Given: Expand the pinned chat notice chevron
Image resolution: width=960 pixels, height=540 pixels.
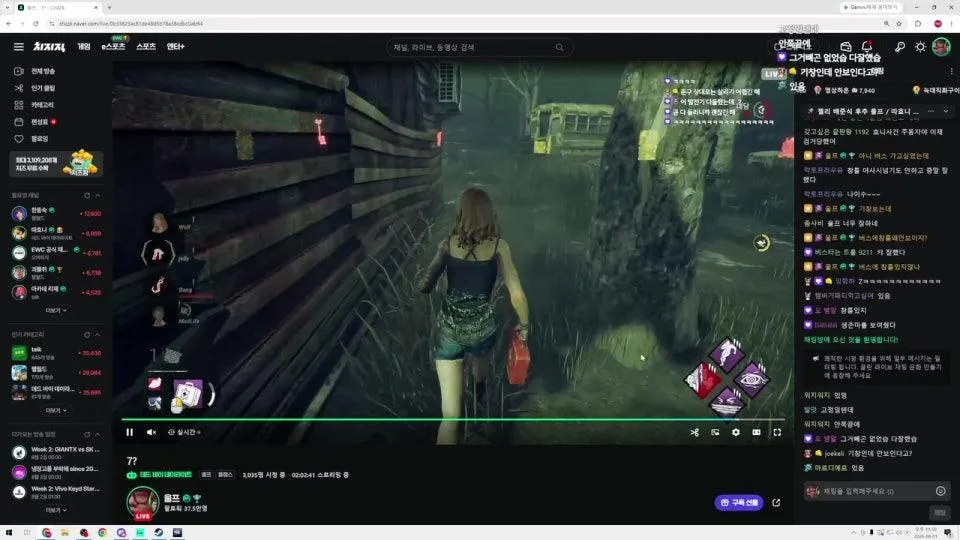Looking at the screenshot, I should click(x=945, y=111).
